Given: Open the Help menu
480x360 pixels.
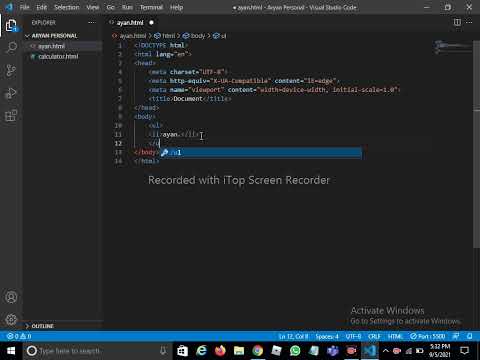Looking at the screenshot, I should (176, 7).
